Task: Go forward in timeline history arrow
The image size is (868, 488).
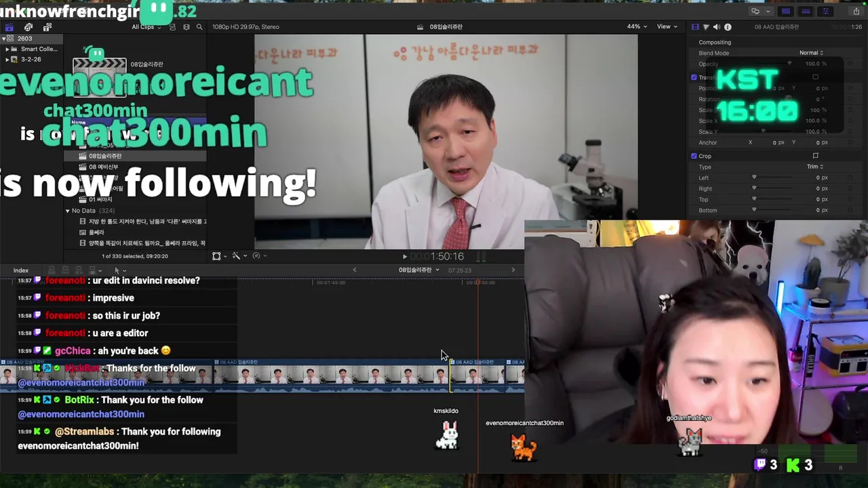Action: pyautogui.click(x=513, y=270)
